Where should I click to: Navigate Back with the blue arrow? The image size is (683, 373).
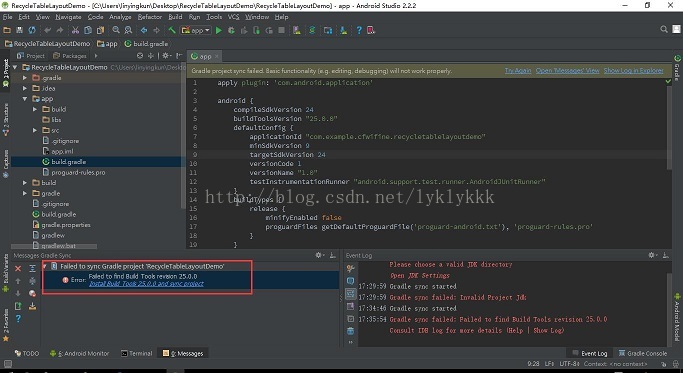coord(144,30)
